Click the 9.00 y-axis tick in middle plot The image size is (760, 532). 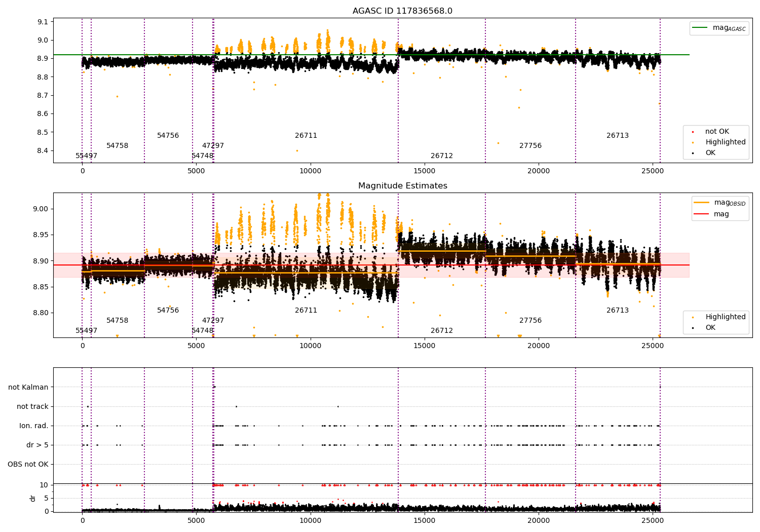click(41, 209)
